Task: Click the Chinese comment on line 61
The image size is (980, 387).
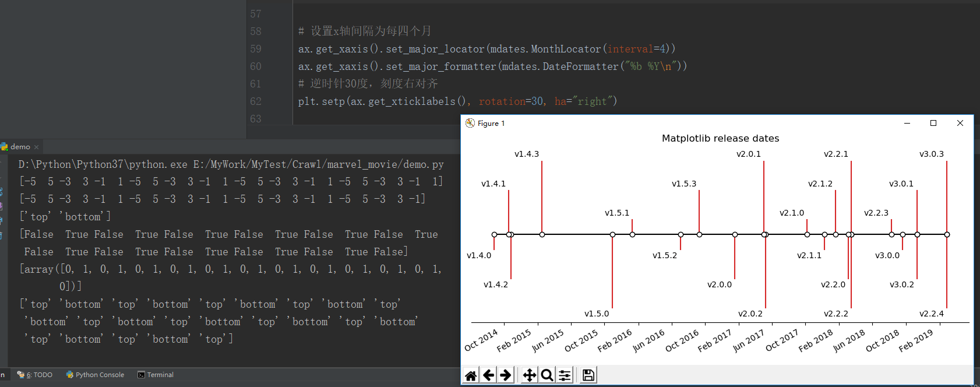Action: [368, 83]
